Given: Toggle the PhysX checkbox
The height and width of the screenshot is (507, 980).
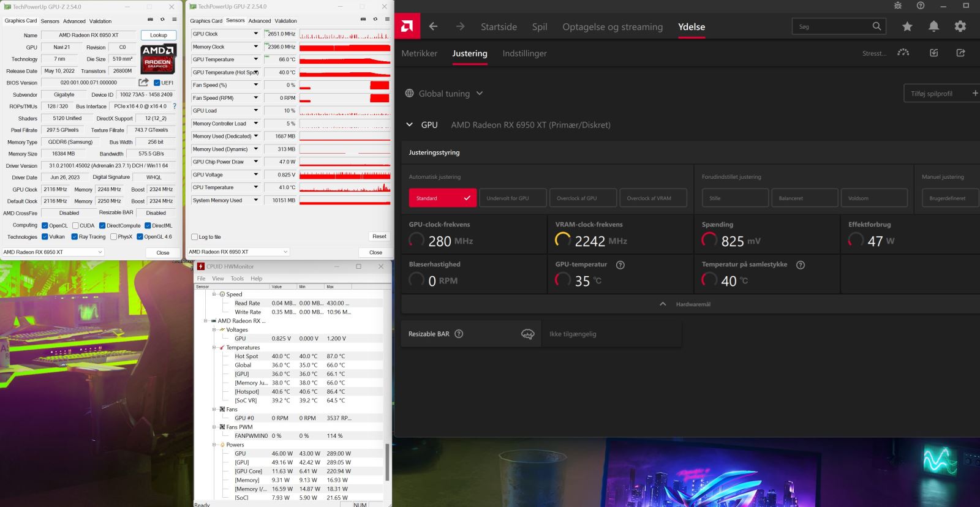Looking at the screenshot, I should click(x=113, y=236).
